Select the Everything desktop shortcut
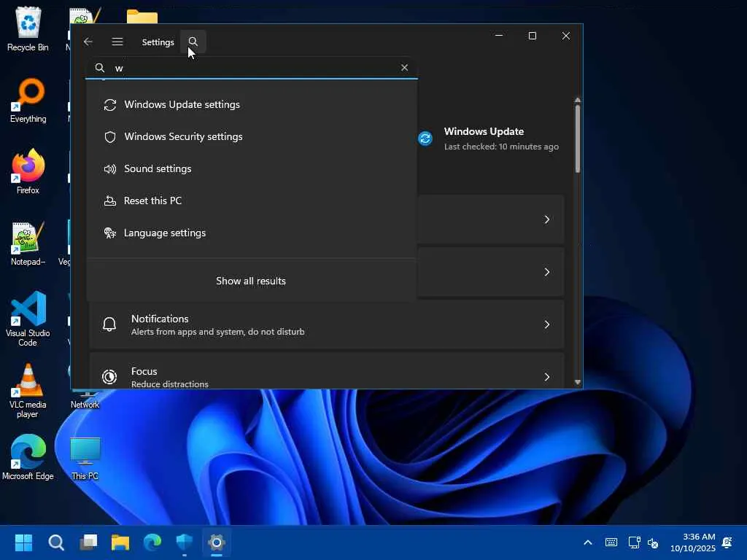Image resolution: width=747 pixels, height=560 pixels. pos(28,101)
